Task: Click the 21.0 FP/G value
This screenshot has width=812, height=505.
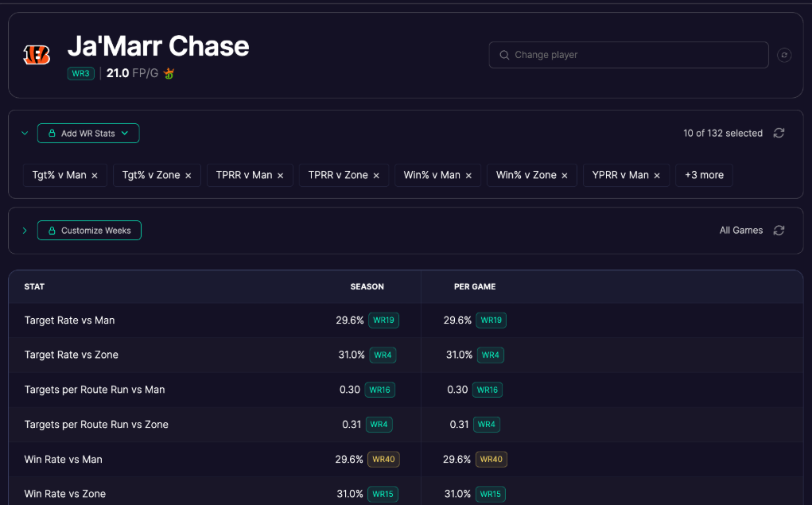Action: (132, 73)
